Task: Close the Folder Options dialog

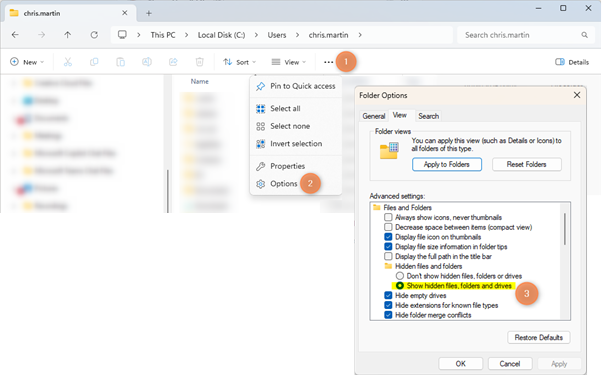Action: point(577,95)
